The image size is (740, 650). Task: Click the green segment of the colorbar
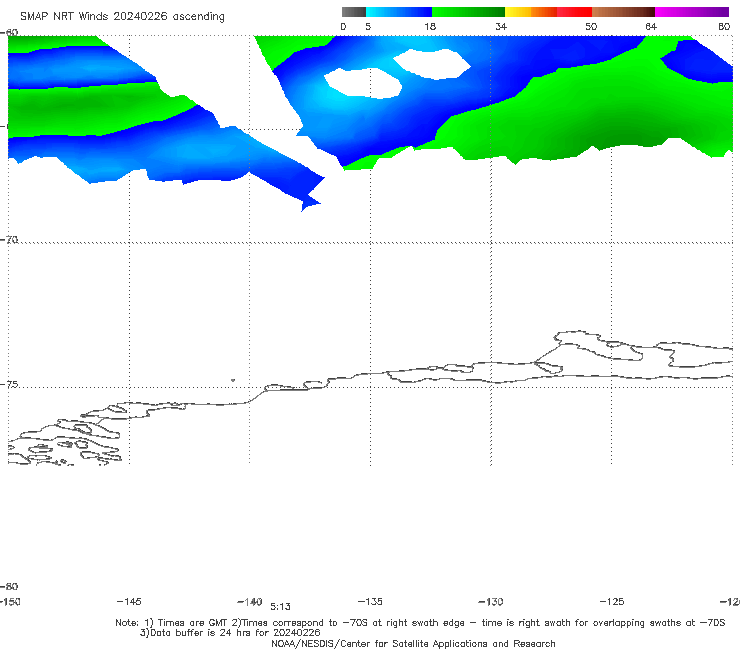(468, 12)
